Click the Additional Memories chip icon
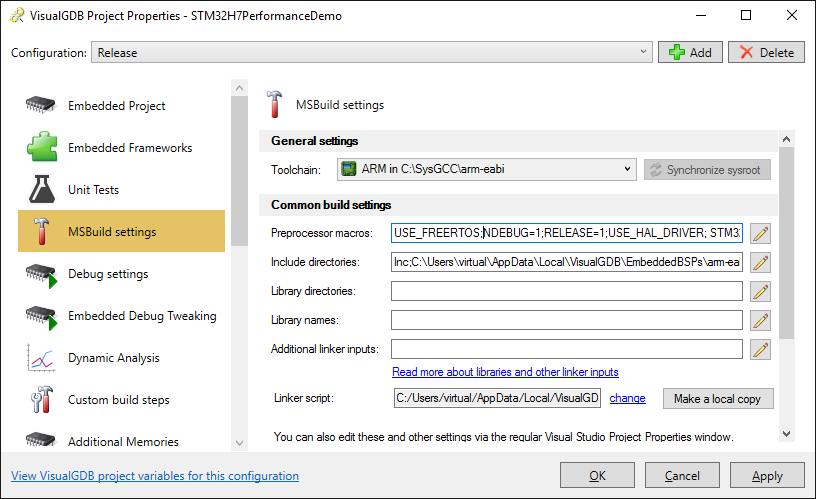The width and height of the screenshot is (816, 499). [41, 440]
